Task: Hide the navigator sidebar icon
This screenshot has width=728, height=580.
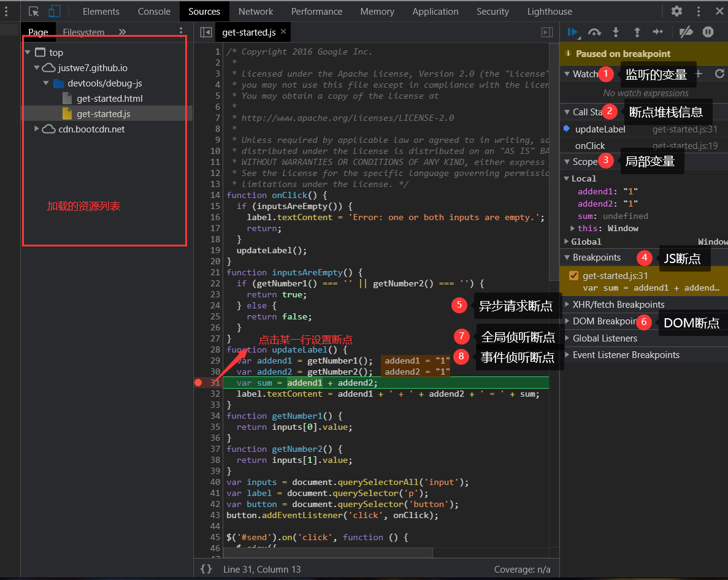Action: click(x=206, y=32)
